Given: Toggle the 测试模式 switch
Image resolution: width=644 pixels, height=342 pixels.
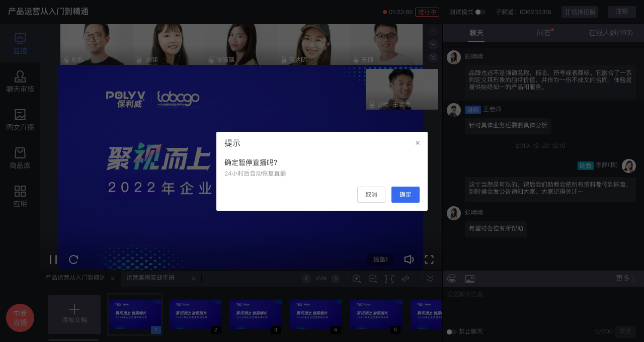Looking at the screenshot, I should [x=480, y=12].
